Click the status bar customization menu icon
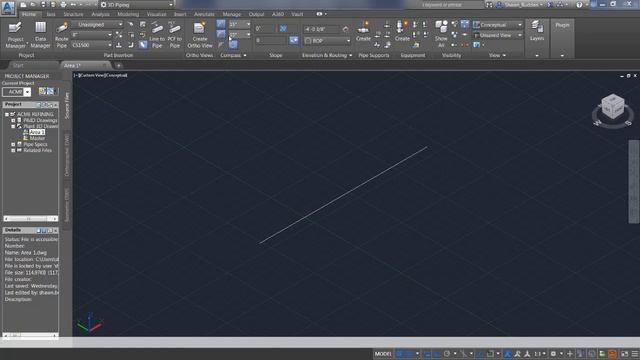Viewport: 640px width, 360px height. (635, 353)
